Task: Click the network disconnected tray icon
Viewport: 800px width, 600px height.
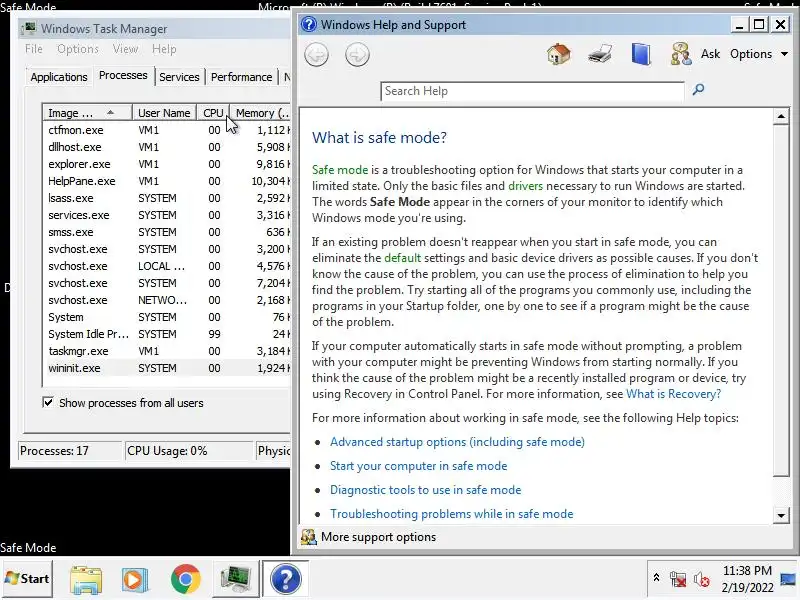Action: click(678, 579)
